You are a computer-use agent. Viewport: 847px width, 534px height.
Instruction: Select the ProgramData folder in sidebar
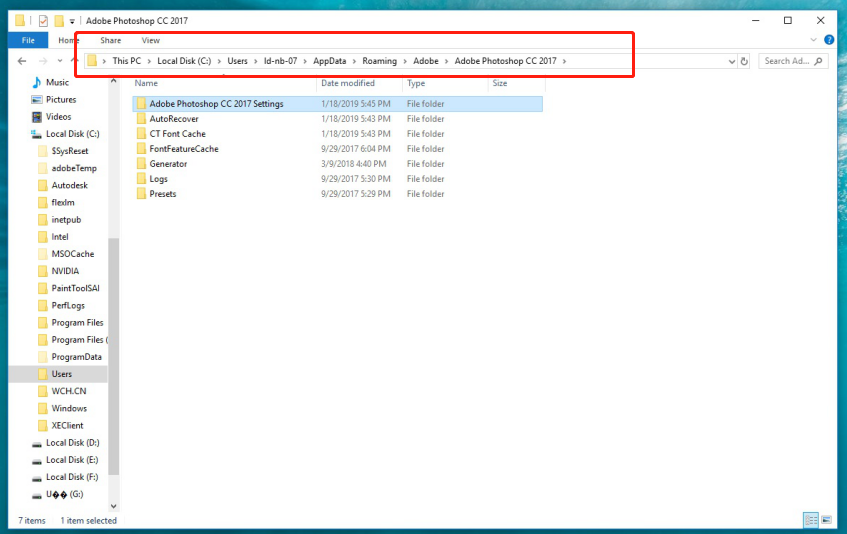click(x=76, y=357)
